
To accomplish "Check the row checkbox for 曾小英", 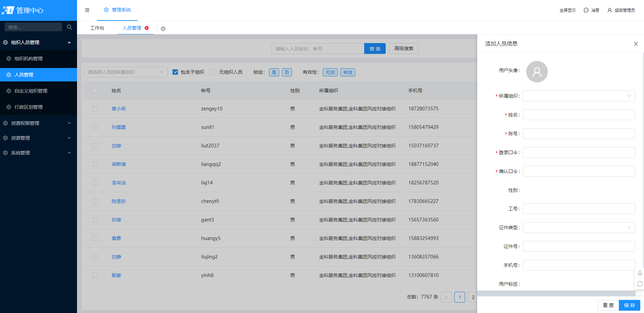I will pyautogui.click(x=95, y=109).
